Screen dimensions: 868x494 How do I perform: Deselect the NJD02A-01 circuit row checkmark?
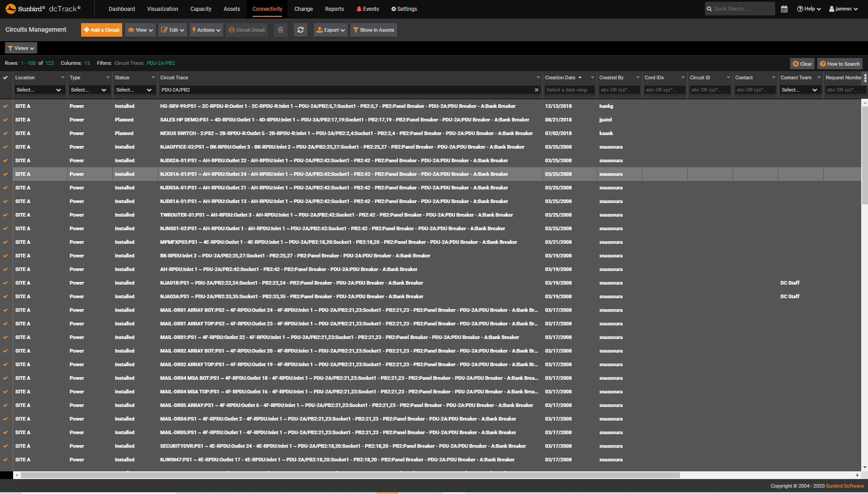pyautogui.click(x=5, y=160)
